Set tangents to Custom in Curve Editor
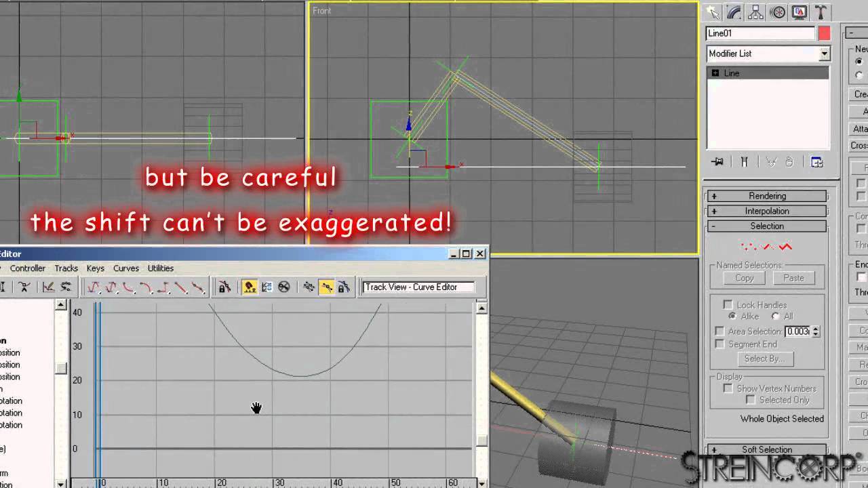This screenshot has width=868, height=488. tap(111, 287)
